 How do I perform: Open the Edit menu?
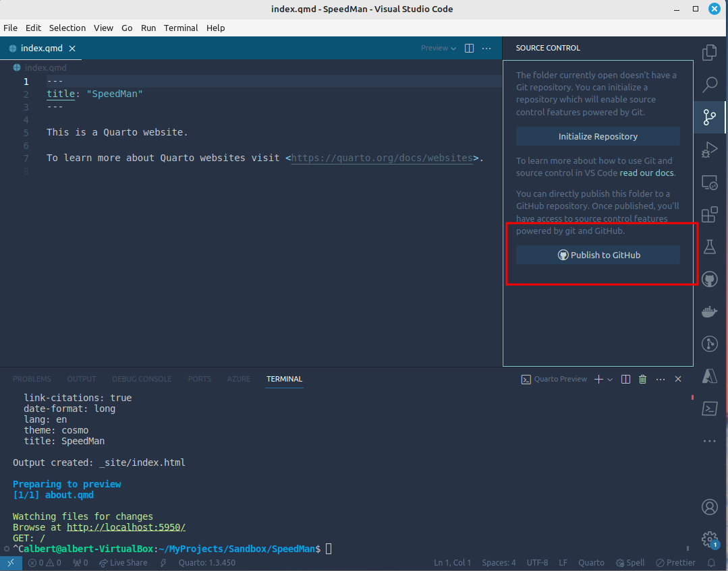point(34,28)
